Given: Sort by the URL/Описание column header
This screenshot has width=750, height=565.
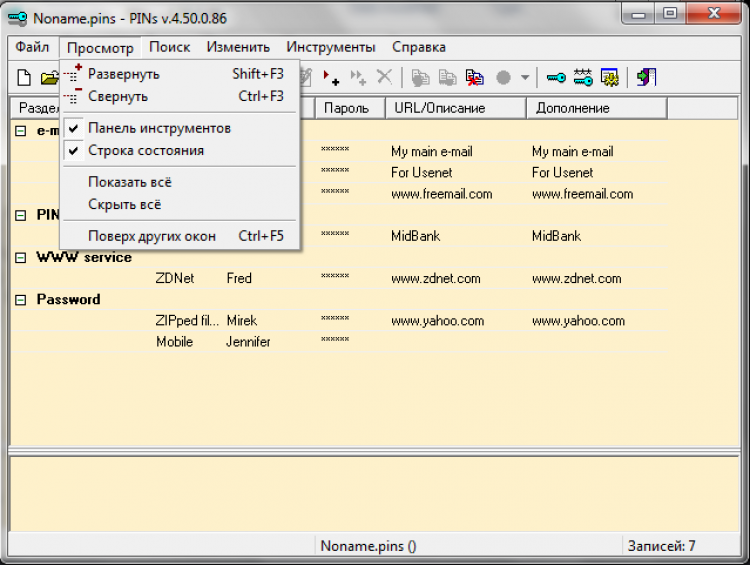Looking at the screenshot, I should pyautogui.click(x=455, y=108).
